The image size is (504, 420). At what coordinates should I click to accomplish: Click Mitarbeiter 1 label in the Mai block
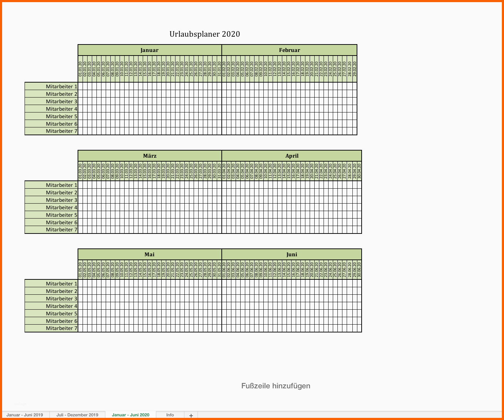(x=51, y=284)
